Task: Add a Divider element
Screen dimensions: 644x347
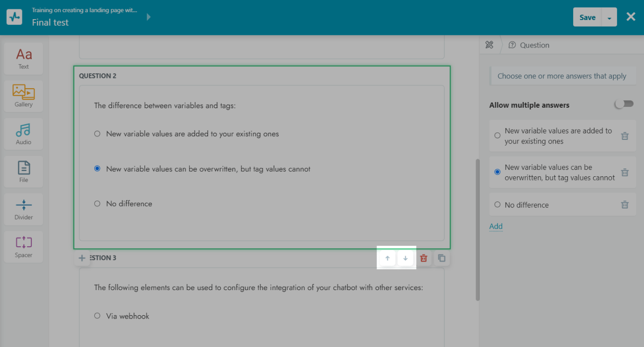Action: 23,208
